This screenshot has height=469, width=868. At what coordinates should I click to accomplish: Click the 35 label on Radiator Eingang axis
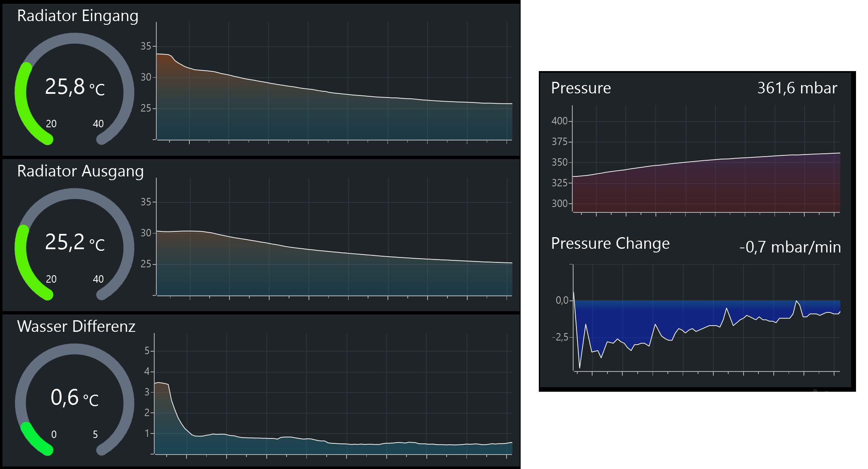click(146, 46)
